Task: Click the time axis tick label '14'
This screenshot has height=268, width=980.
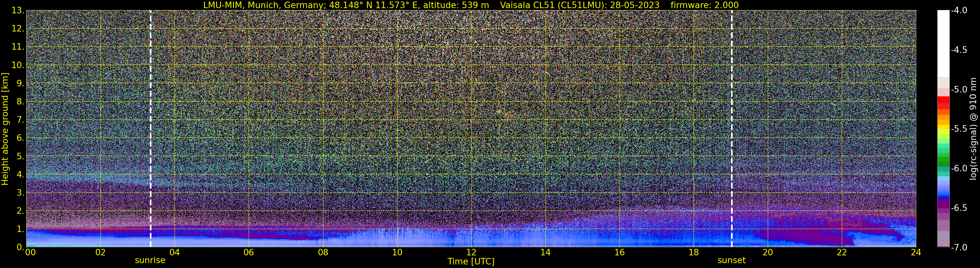Action: [x=545, y=252]
